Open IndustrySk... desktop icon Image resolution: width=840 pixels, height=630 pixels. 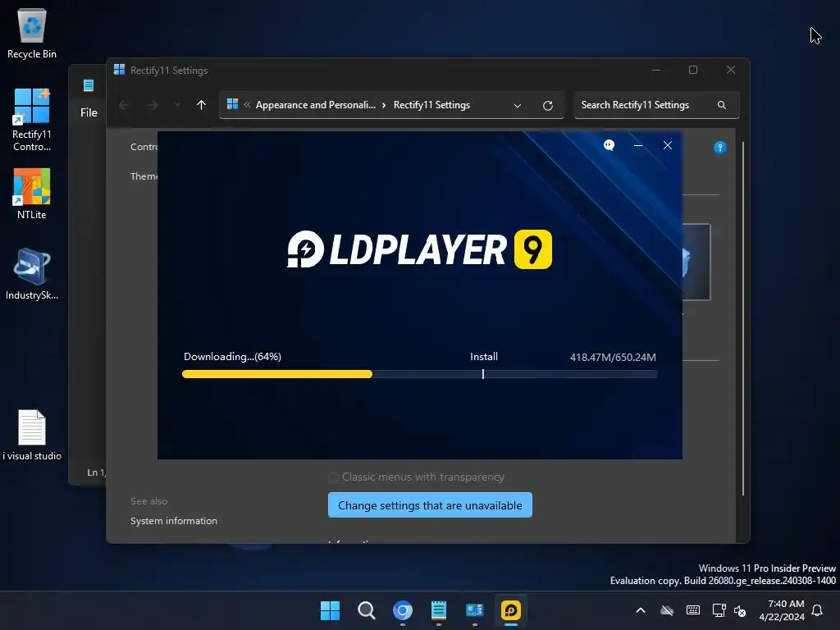32,274
